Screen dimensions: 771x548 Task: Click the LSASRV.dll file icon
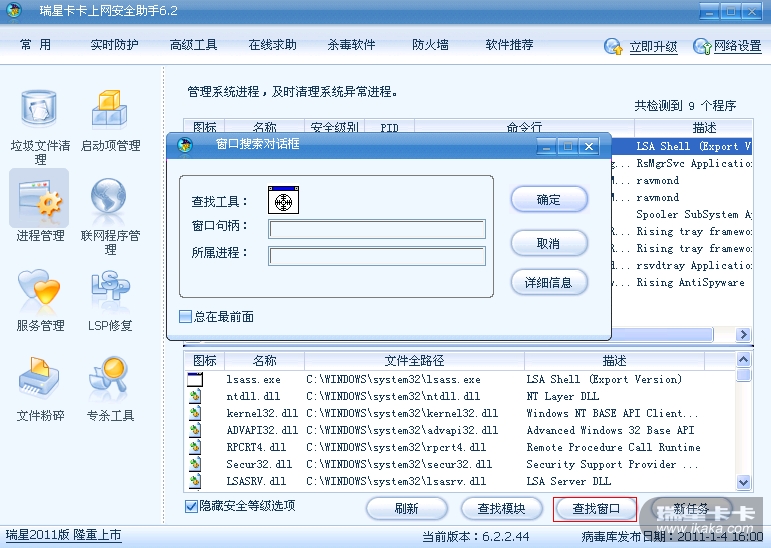(195, 481)
